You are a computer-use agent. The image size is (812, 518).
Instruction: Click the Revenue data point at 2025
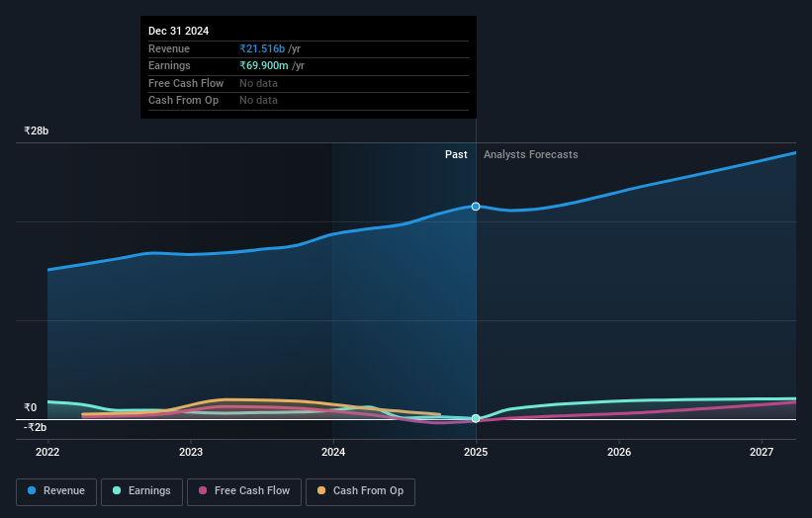coord(476,207)
